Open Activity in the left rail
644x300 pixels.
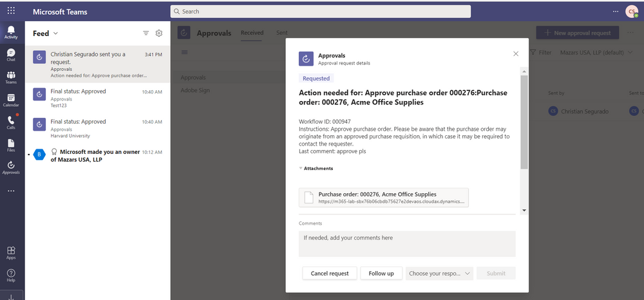tap(11, 32)
